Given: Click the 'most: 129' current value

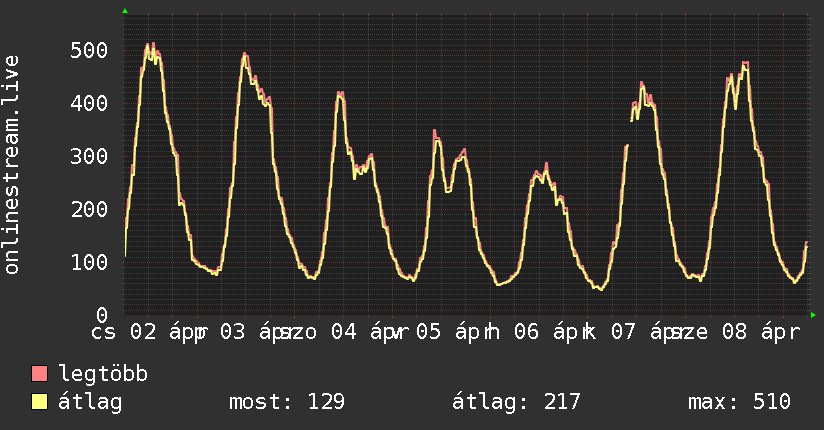Looking at the screenshot, I should coord(287,402).
